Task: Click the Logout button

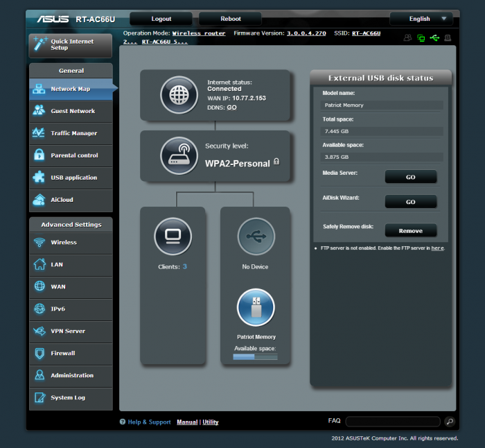Action: [161, 19]
